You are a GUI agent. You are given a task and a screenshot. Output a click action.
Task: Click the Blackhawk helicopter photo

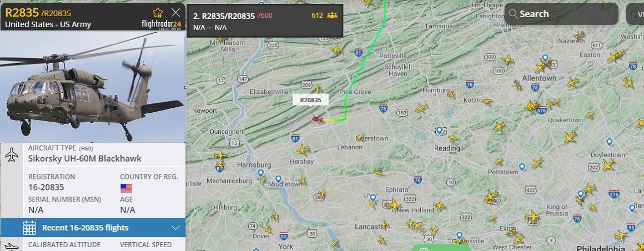(x=93, y=86)
